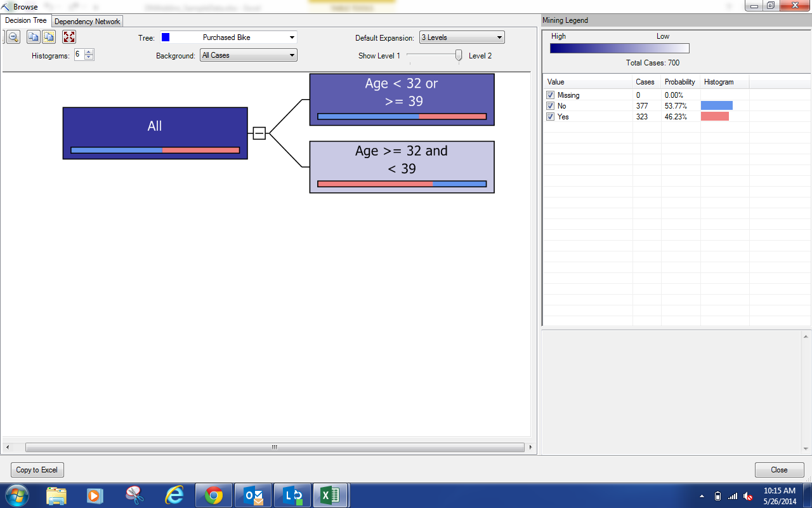Switch to the Dependency Network tab

(88, 21)
